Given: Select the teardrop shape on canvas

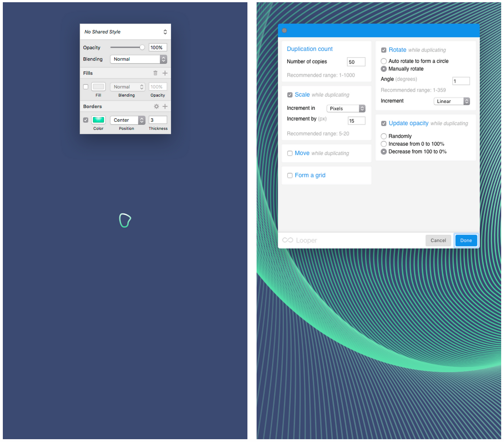Looking at the screenshot, I should coord(125,220).
